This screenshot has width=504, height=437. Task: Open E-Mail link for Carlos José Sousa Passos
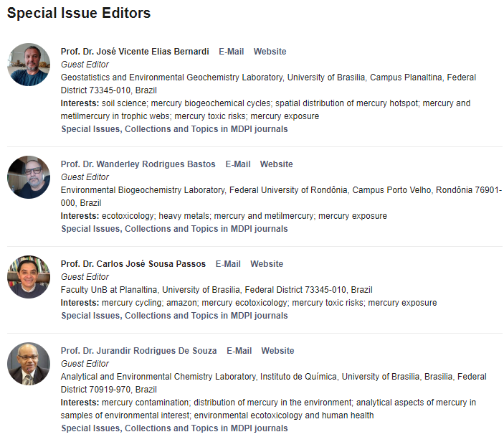(x=228, y=264)
